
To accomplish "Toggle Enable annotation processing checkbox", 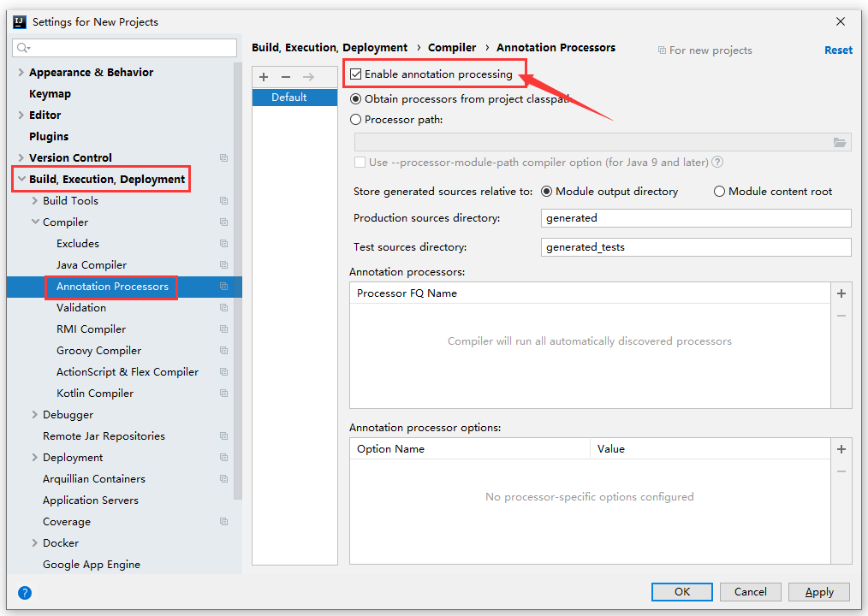I will click(356, 74).
